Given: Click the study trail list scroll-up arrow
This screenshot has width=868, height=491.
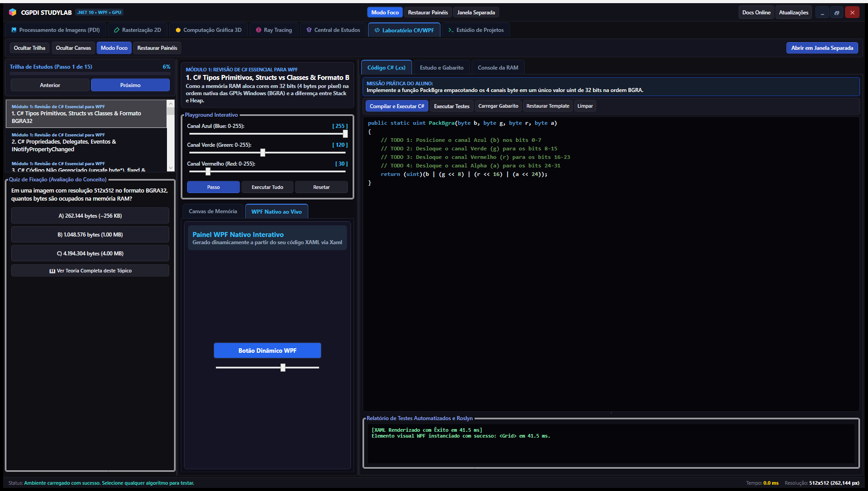Looking at the screenshot, I should point(171,103).
